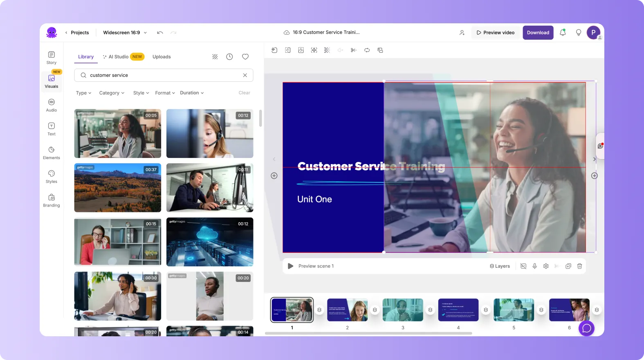The width and height of the screenshot is (644, 360).
Task: Open the Widescreen 16:9 format dropdown
Action: (x=125, y=33)
